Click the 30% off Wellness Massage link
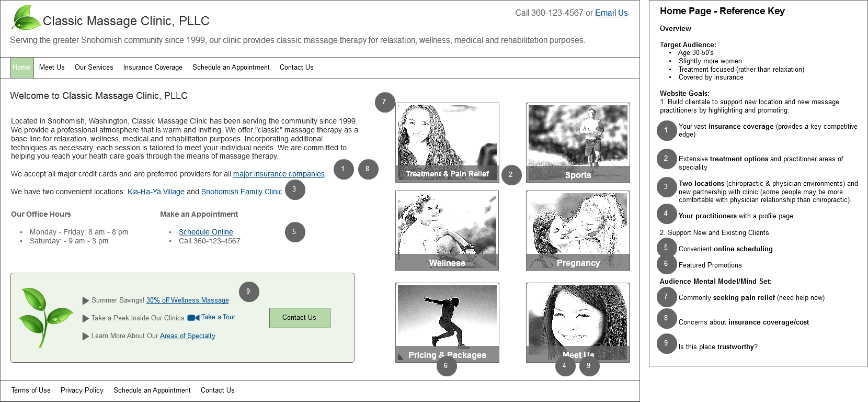 (x=187, y=300)
